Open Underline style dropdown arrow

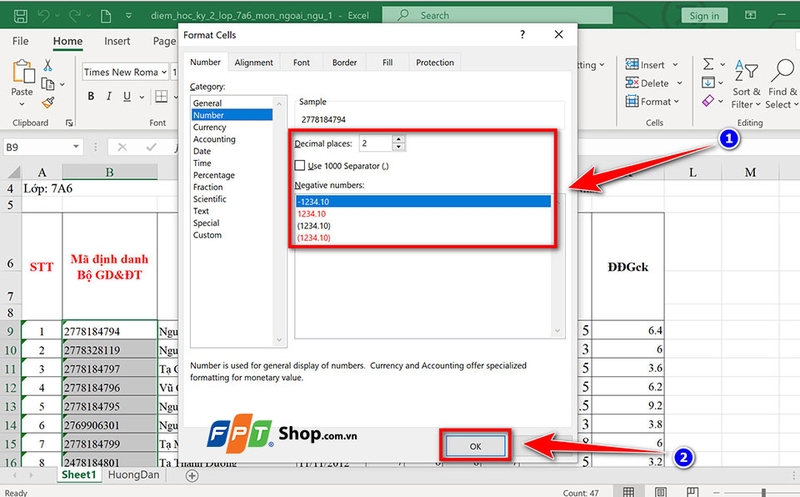pos(142,96)
